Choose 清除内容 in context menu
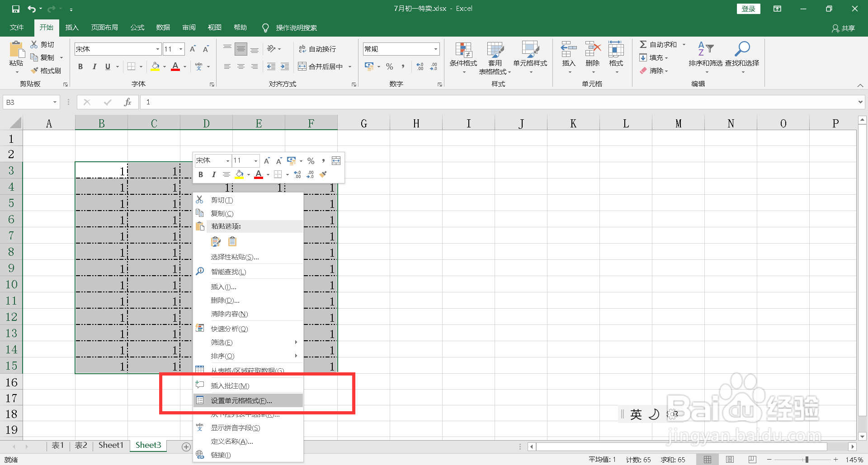This screenshot has width=868, height=465. pyautogui.click(x=248, y=314)
